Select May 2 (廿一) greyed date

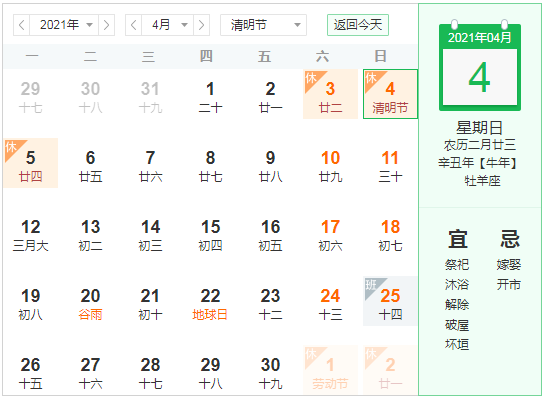[x=390, y=370]
